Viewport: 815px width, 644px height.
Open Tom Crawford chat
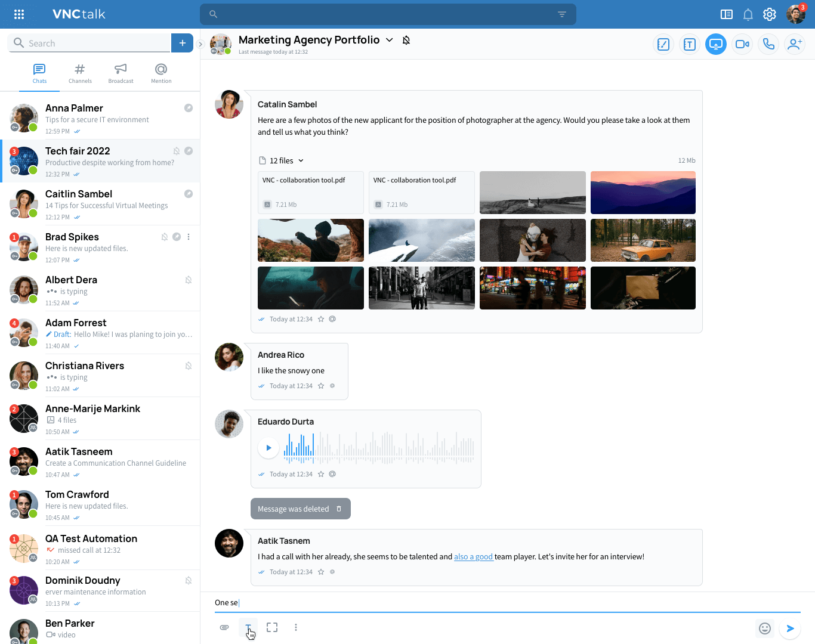click(100, 504)
